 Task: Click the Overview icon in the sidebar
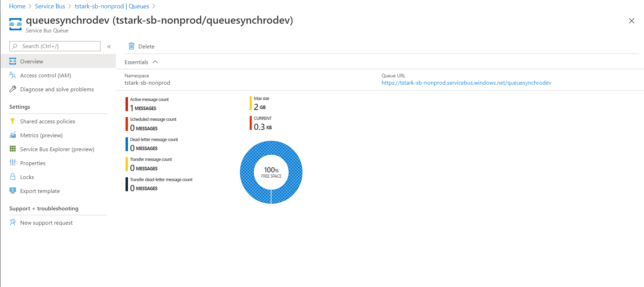pos(13,61)
